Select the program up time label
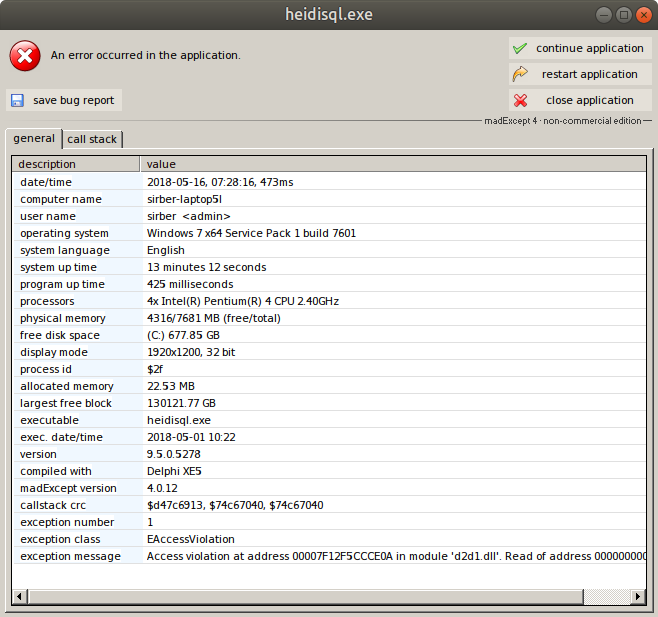 [x=63, y=284]
